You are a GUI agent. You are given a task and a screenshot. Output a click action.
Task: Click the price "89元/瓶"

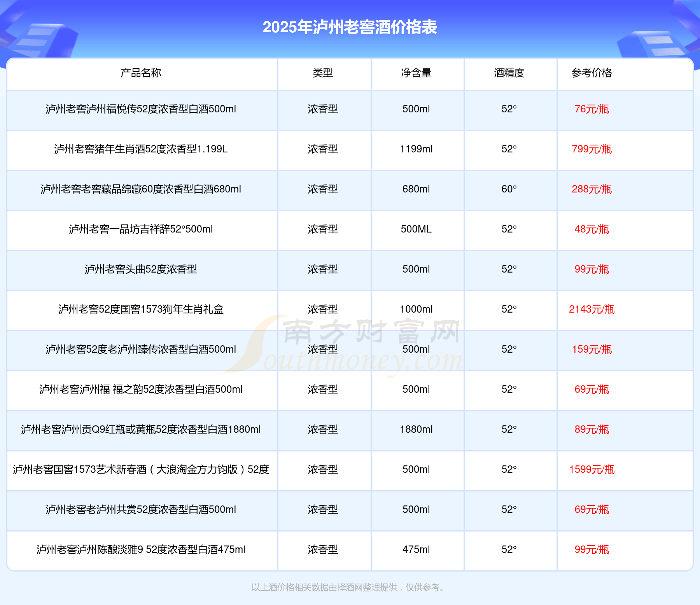point(592,429)
